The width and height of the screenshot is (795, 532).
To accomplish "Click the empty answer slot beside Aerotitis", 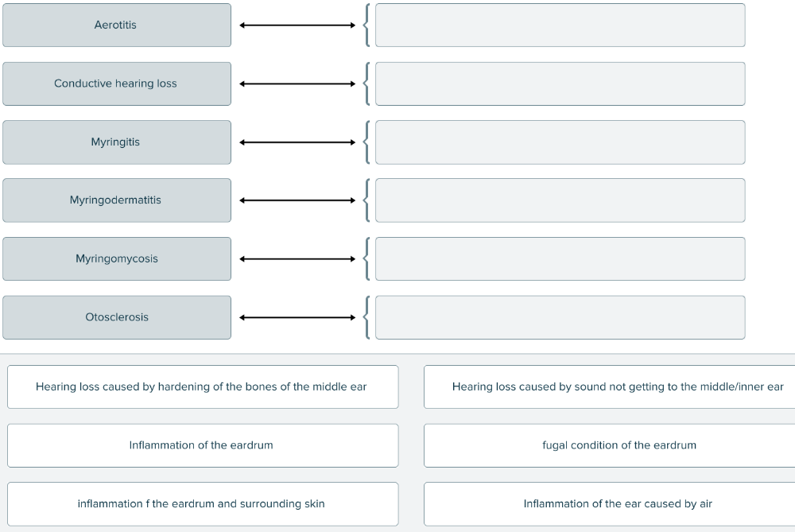I will [x=560, y=25].
